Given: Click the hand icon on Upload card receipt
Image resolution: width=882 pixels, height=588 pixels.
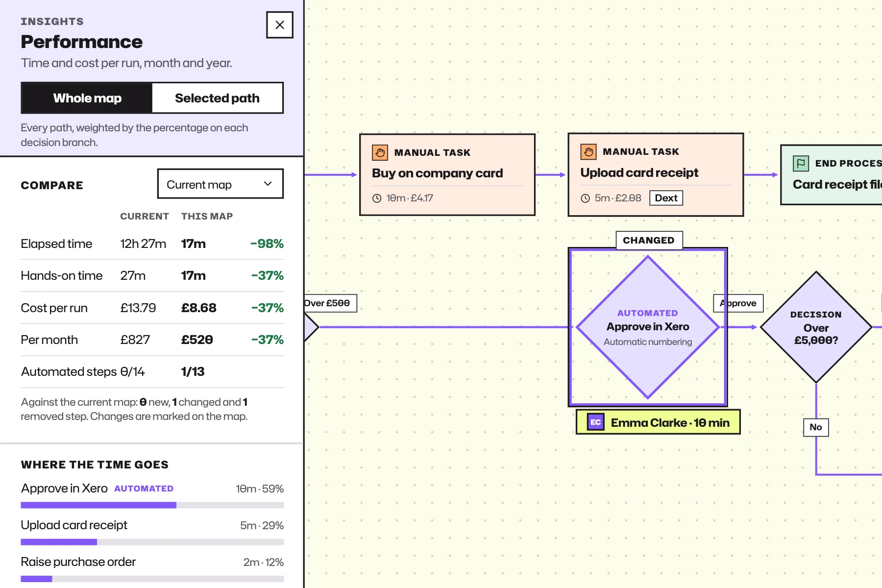Looking at the screenshot, I should (x=588, y=152).
